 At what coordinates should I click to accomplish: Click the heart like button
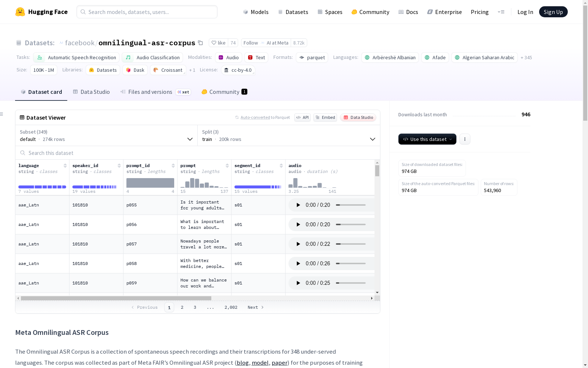(x=218, y=43)
